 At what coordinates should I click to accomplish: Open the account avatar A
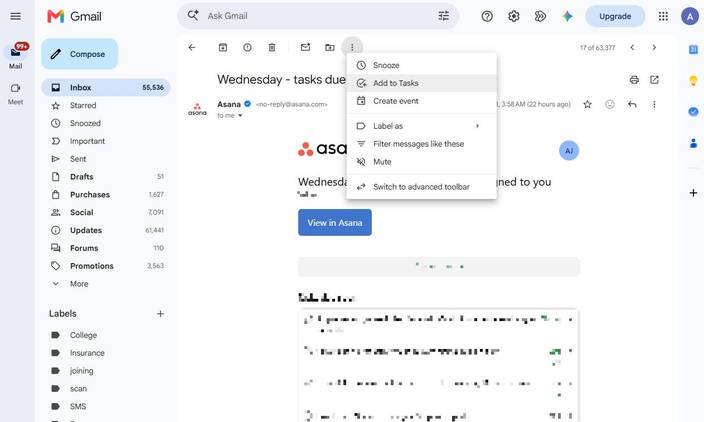(x=690, y=17)
